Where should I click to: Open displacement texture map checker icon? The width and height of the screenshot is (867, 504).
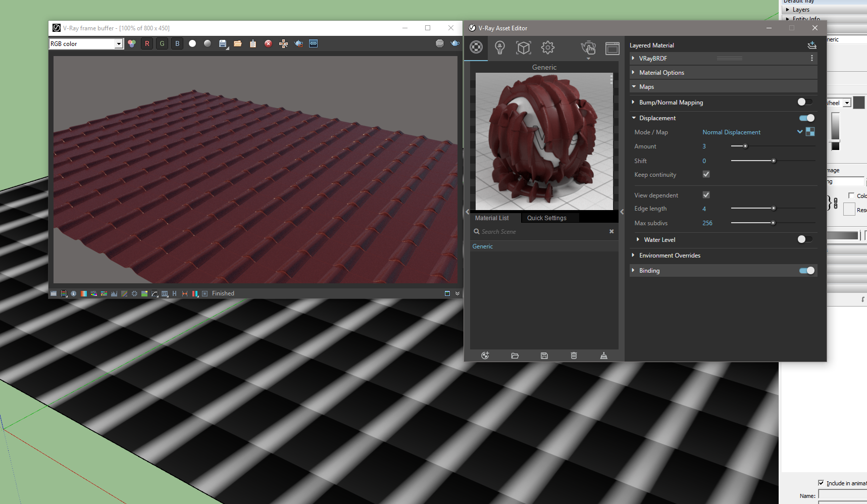810,132
